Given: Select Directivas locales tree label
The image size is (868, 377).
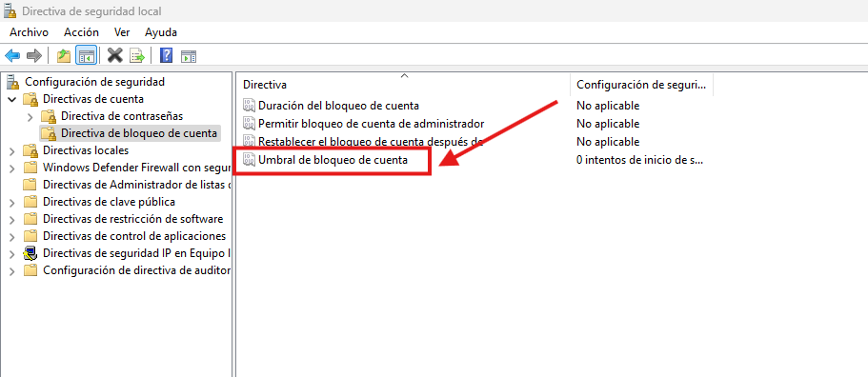Looking at the screenshot, I should [86, 150].
